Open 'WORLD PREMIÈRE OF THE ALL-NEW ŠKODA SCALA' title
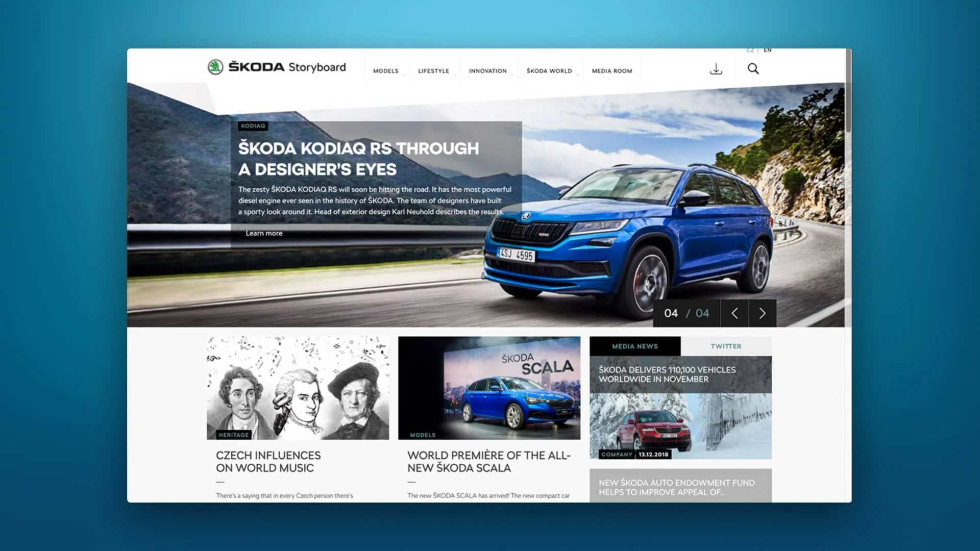 click(x=489, y=462)
